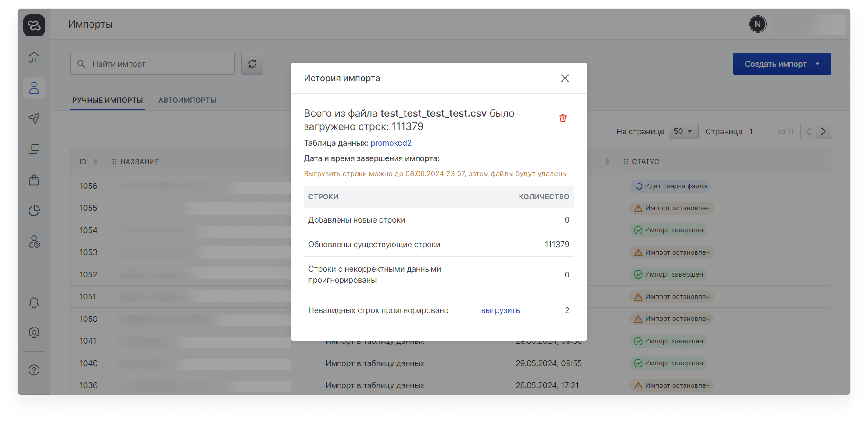Click the date 29.05.2024, 09:55
This screenshot has width=868, height=421.
click(549, 363)
